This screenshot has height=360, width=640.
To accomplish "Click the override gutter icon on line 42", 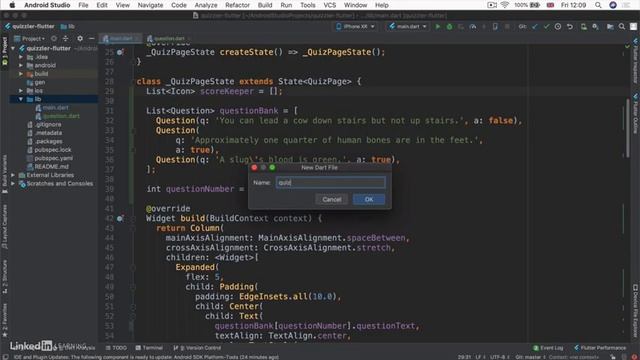I will (120, 218).
